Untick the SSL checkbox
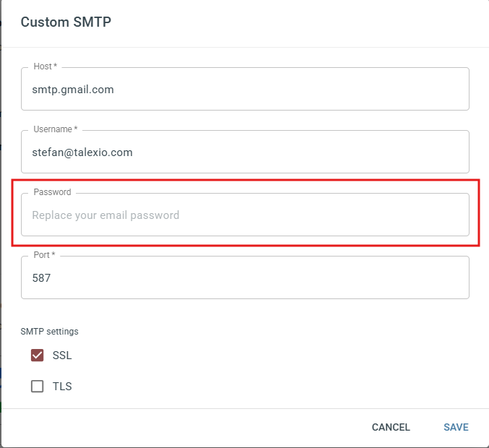The image size is (489, 448). [x=37, y=355]
